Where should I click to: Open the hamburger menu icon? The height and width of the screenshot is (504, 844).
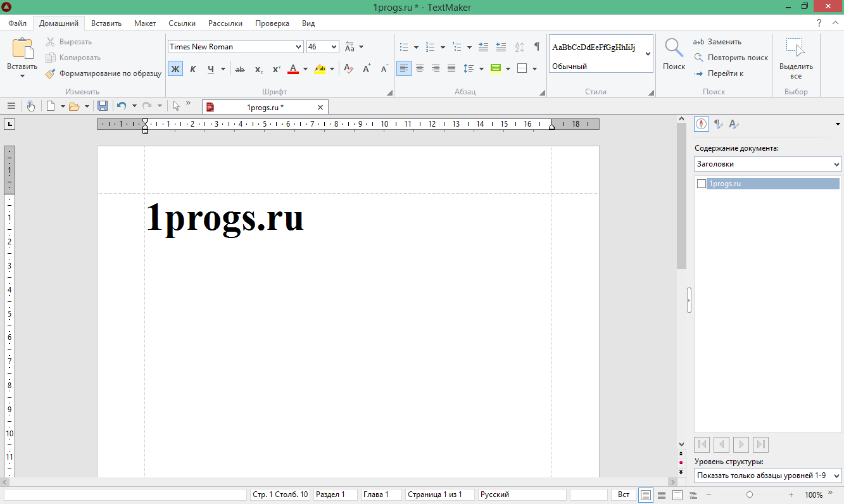11,106
